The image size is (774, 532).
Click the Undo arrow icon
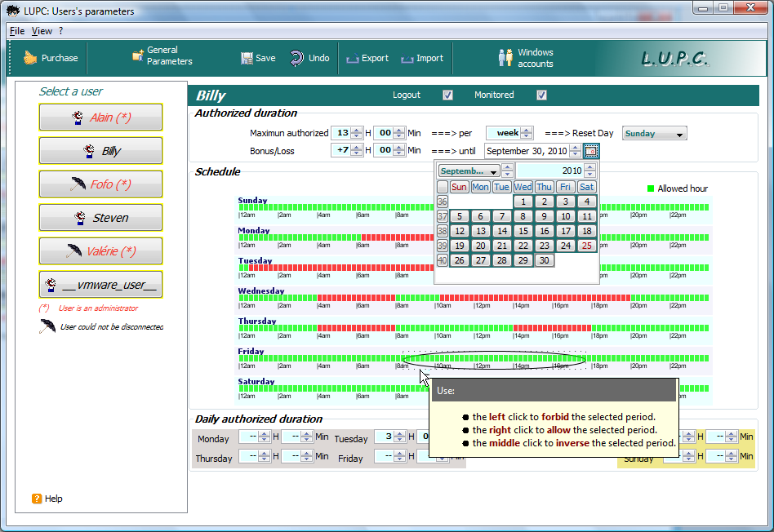[297, 58]
